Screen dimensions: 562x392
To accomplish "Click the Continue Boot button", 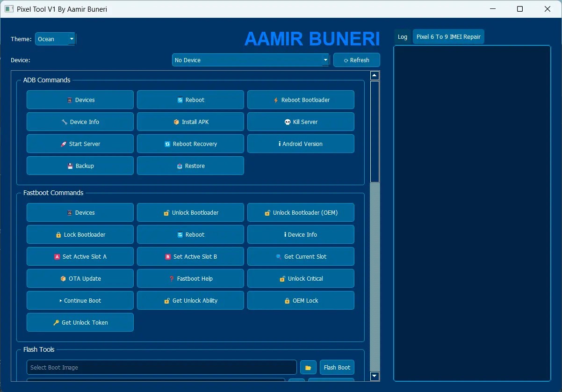I will point(80,300).
